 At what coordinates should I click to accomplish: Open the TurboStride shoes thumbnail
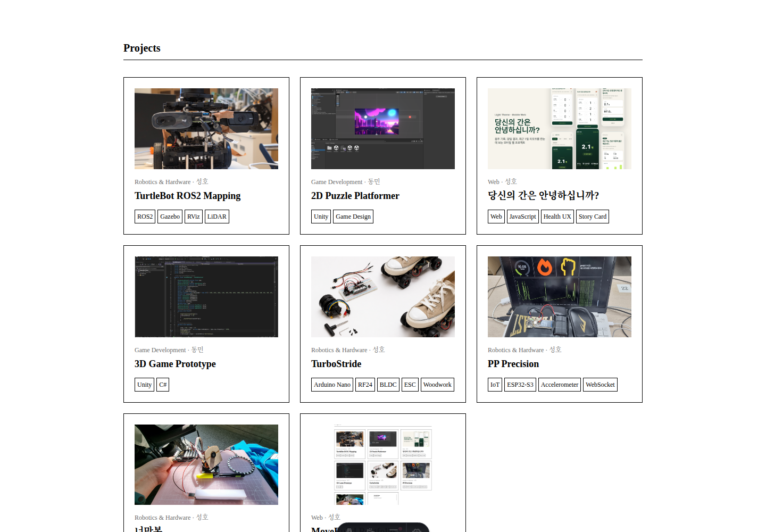383,297
